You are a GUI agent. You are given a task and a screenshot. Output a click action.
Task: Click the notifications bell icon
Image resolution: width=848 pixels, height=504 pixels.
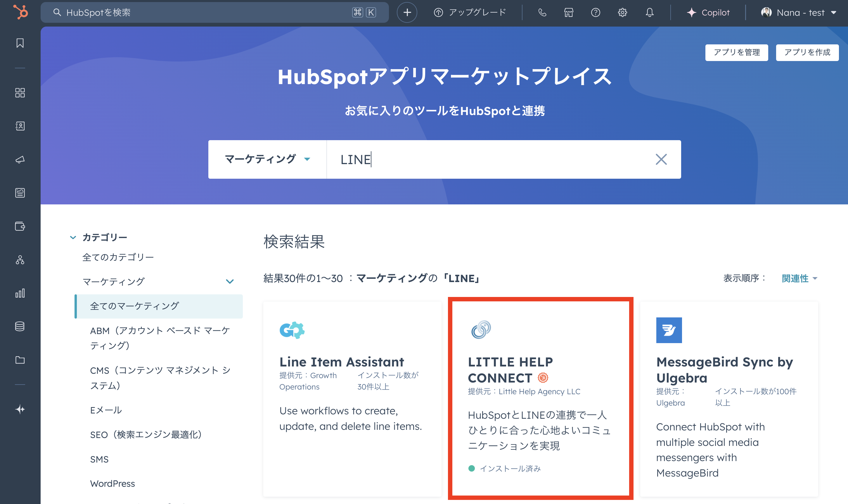click(650, 13)
